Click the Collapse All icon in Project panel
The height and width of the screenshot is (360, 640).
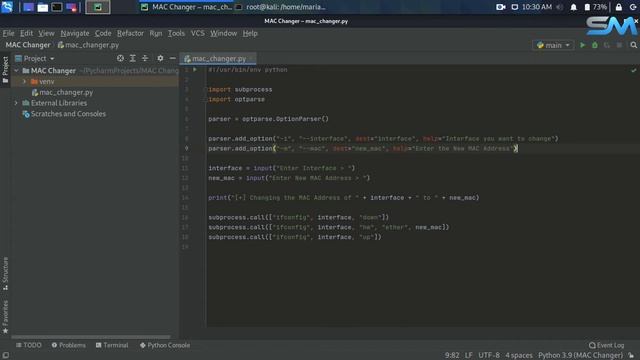145,58
